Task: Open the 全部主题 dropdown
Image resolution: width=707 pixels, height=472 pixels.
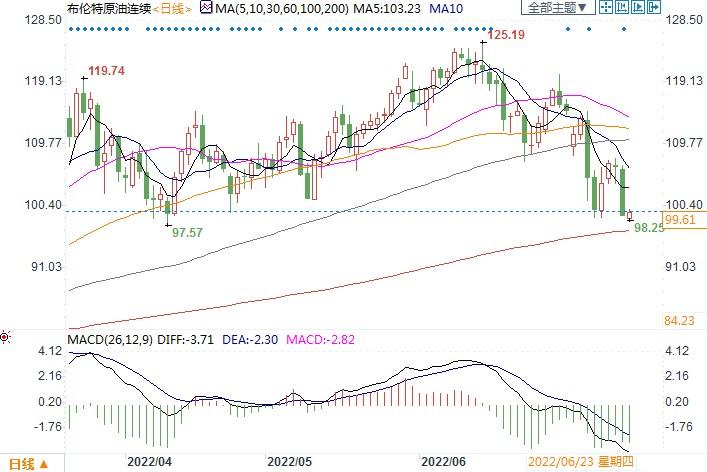Action: [558, 7]
